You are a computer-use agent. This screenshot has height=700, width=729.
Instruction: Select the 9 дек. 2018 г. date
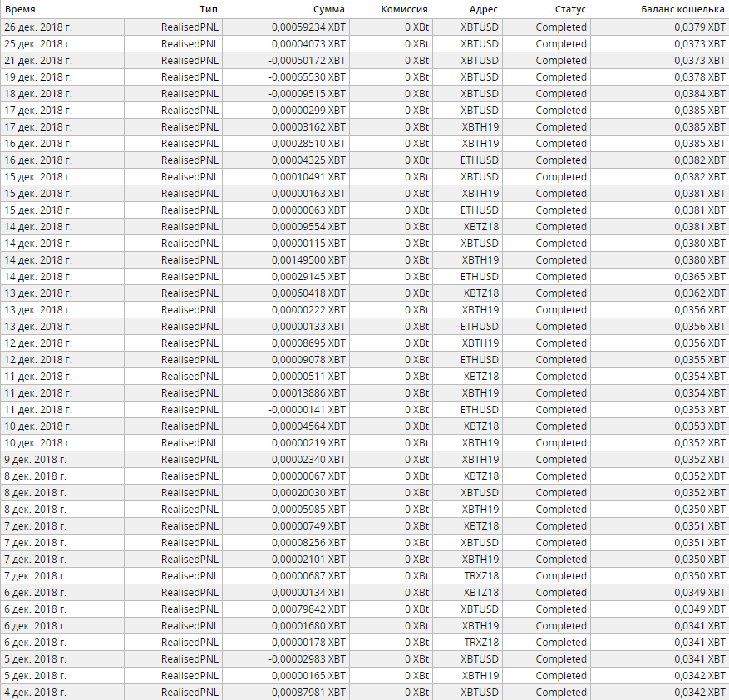(x=36, y=460)
